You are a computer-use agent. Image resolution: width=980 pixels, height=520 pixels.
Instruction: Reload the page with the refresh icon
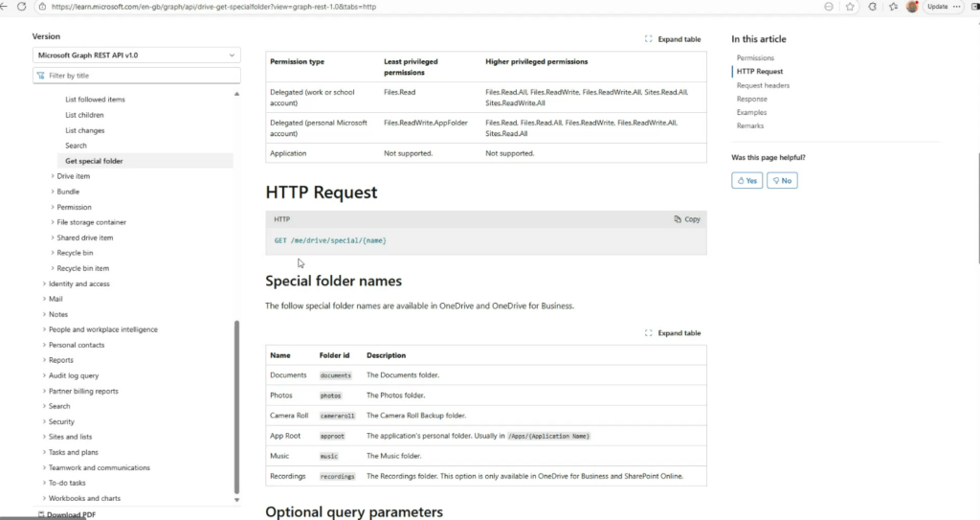(x=22, y=7)
